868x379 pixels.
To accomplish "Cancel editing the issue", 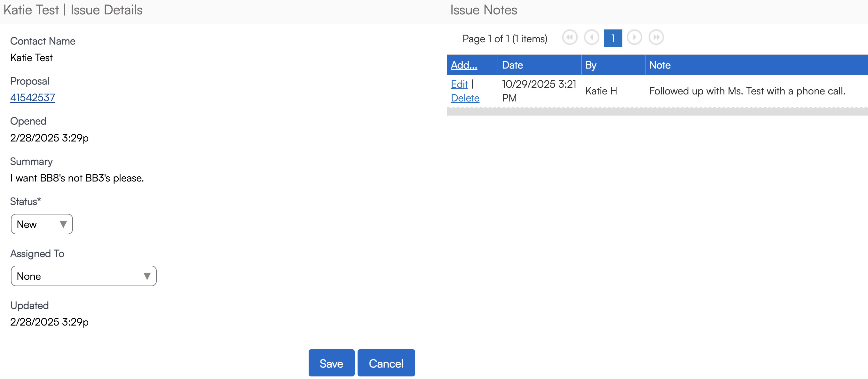I will [386, 363].
